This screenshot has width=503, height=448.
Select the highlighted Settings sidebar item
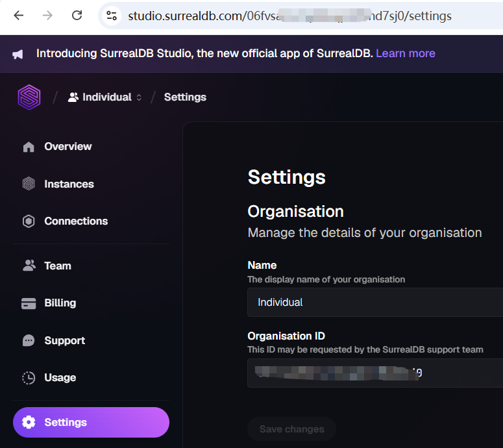pyautogui.click(x=91, y=422)
